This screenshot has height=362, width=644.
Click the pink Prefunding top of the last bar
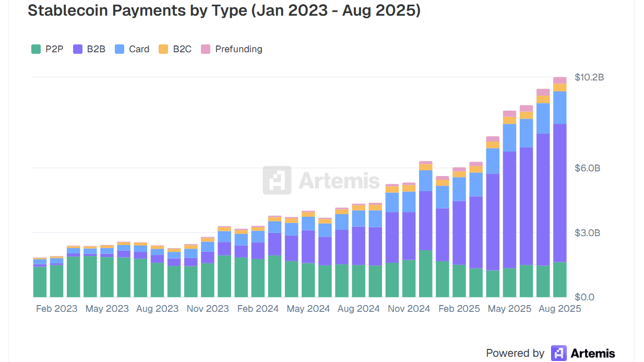[560, 80]
